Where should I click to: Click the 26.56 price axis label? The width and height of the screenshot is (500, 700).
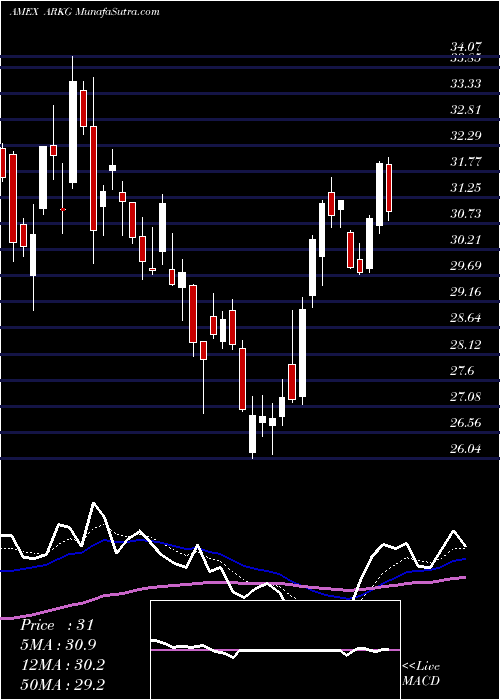pyautogui.click(x=465, y=422)
